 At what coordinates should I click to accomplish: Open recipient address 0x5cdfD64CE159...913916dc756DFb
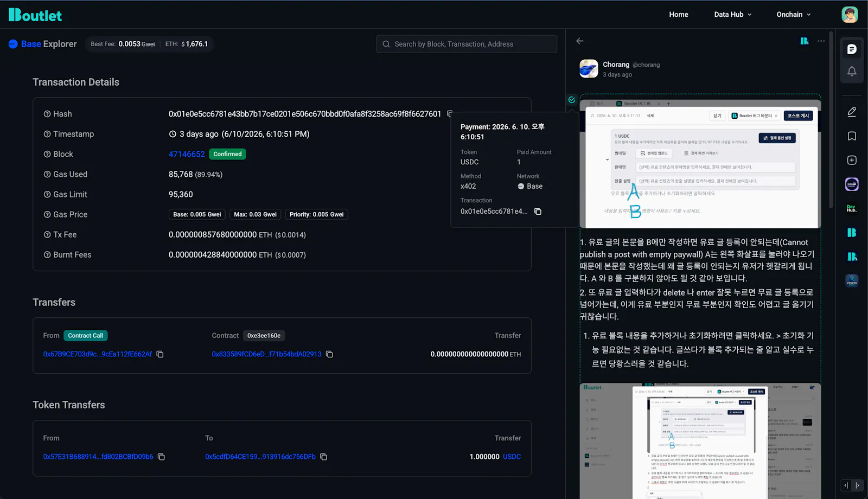[x=260, y=457]
